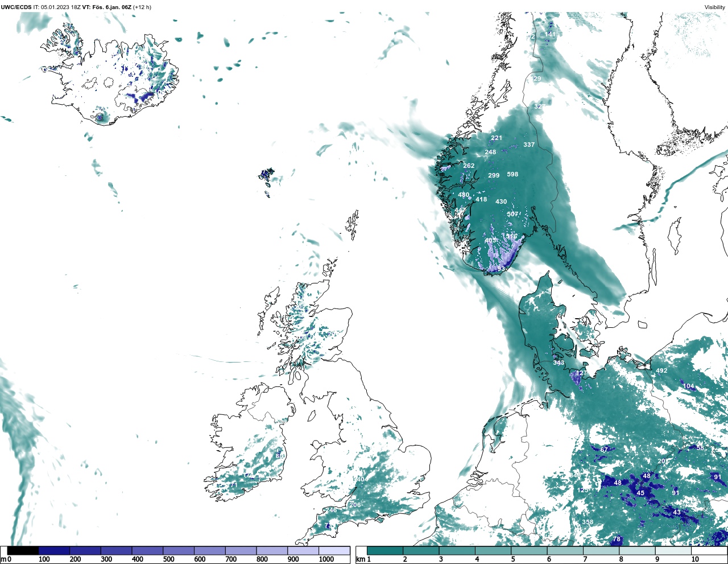This screenshot has width=728, height=564.
Task: Click the visibility value '480' in western Norway
Action: pos(464,195)
